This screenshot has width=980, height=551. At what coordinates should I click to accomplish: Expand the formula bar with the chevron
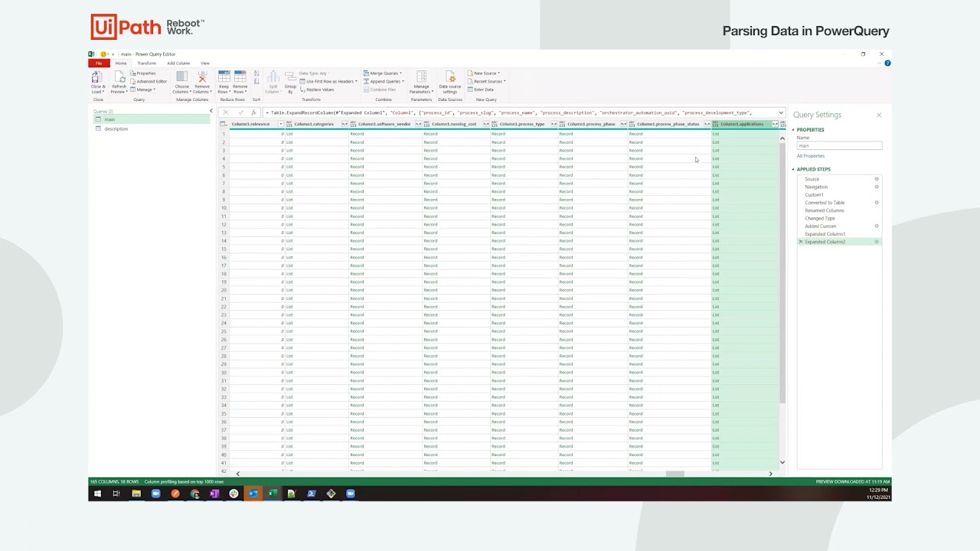pyautogui.click(x=781, y=112)
